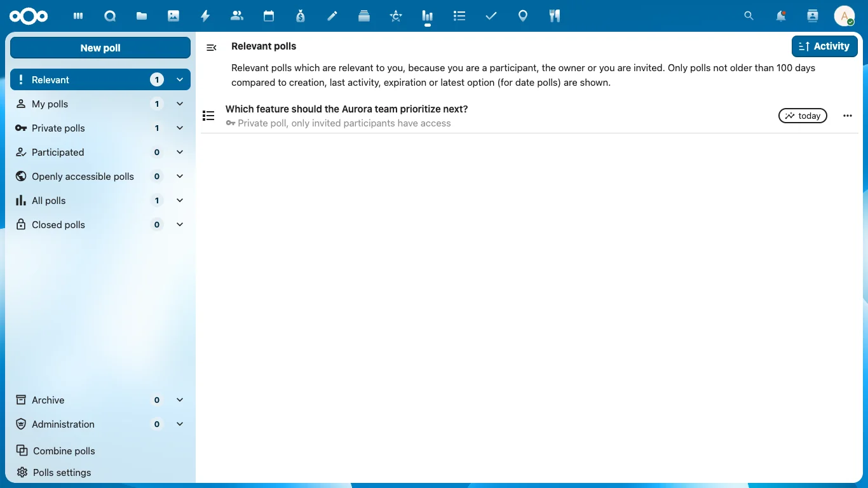
Task: Click the Relevant count badge '1'
Action: [x=157, y=80]
